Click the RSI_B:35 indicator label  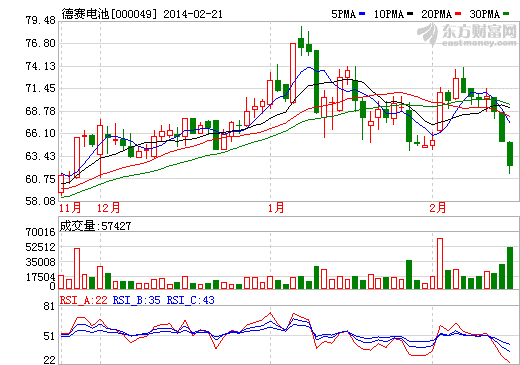pos(137,300)
